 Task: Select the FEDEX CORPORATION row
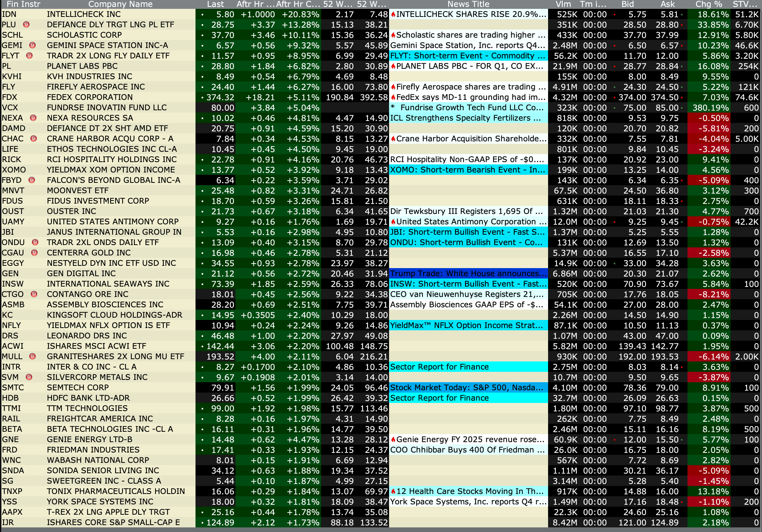tap(89, 97)
